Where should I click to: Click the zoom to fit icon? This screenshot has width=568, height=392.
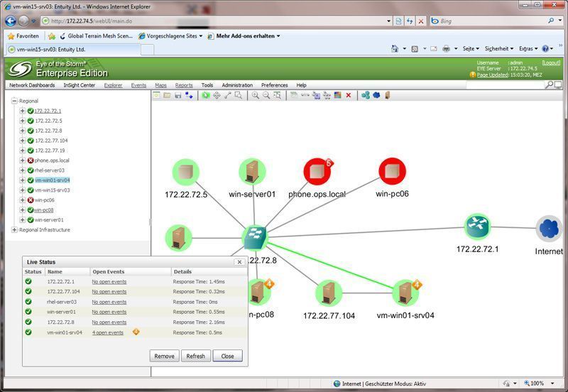[277, 95]
